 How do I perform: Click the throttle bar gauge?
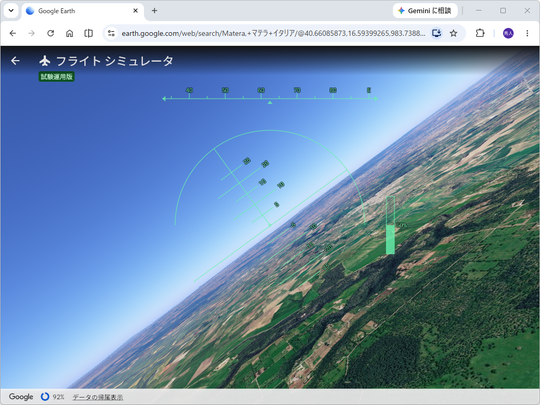390,225
